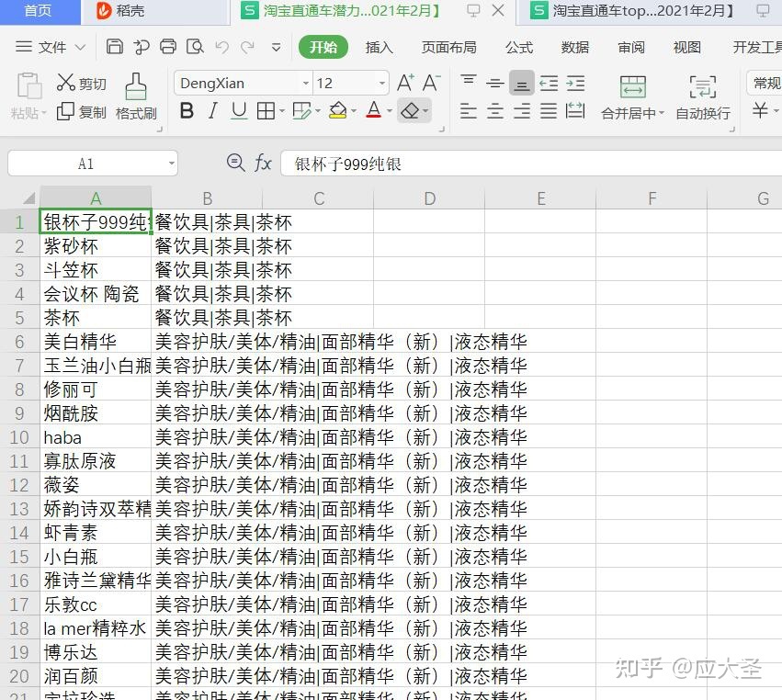Click the Print icon in quick toolbar

tap(168, 47)
